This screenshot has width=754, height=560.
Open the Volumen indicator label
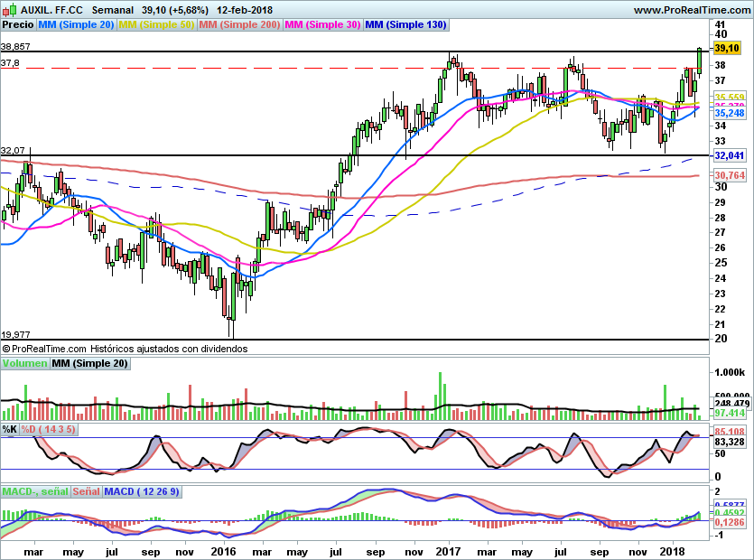(24, 363)
